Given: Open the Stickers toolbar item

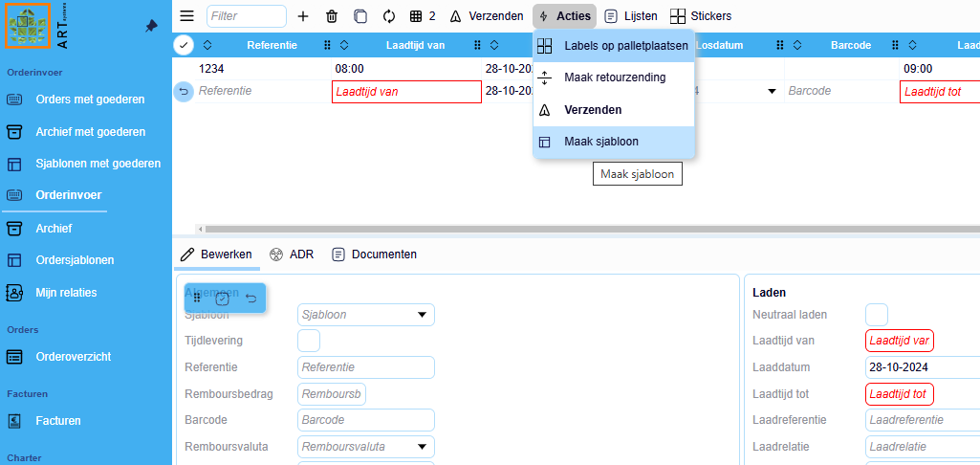Looking at the screenshot, I should [x=701, y=16].
